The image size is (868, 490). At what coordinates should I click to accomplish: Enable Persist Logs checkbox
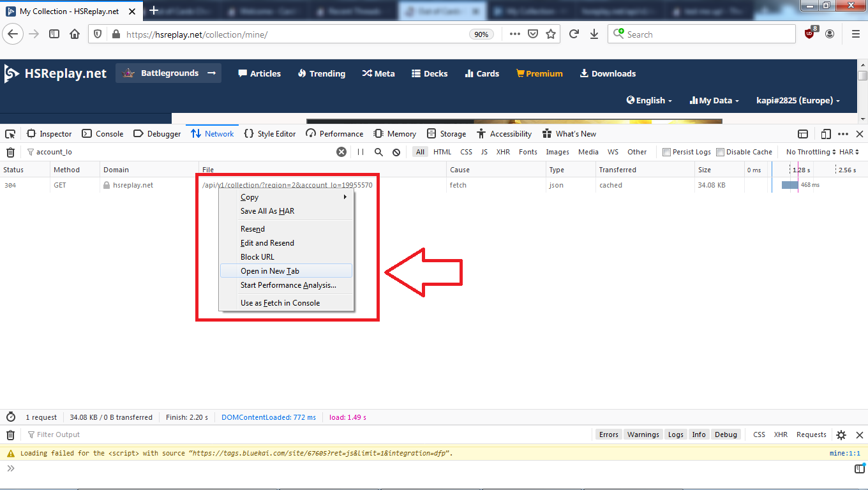[666, 152]
